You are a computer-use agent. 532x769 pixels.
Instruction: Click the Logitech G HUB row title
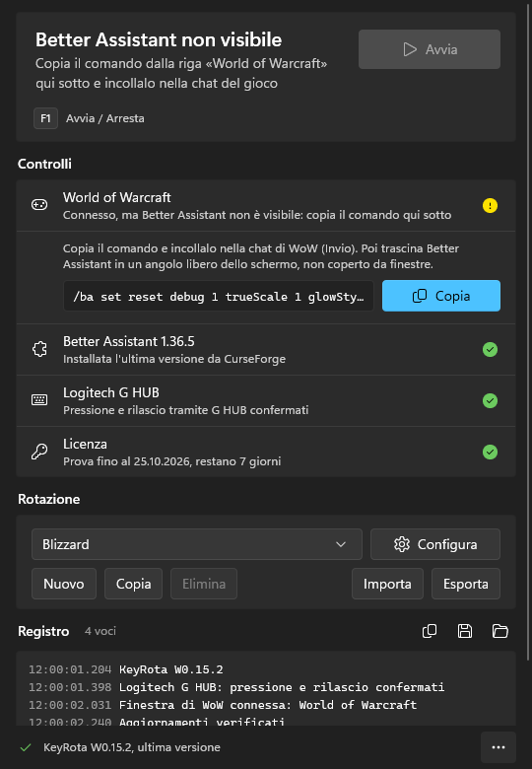pos(111,392)
